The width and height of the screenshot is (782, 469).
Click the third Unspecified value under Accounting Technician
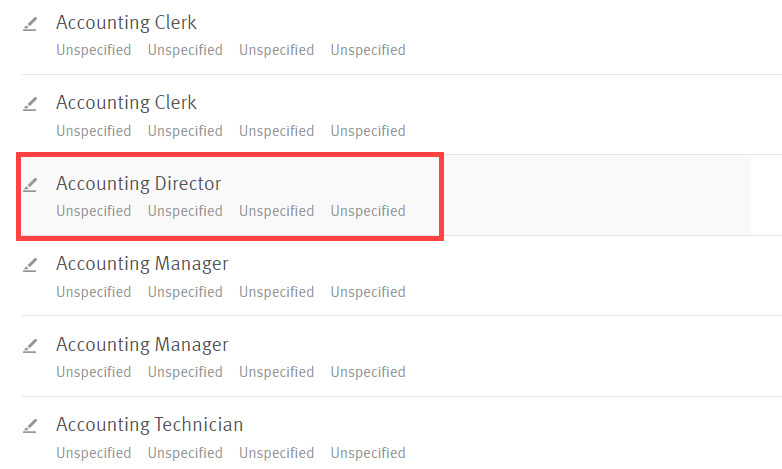click(276, 453)
